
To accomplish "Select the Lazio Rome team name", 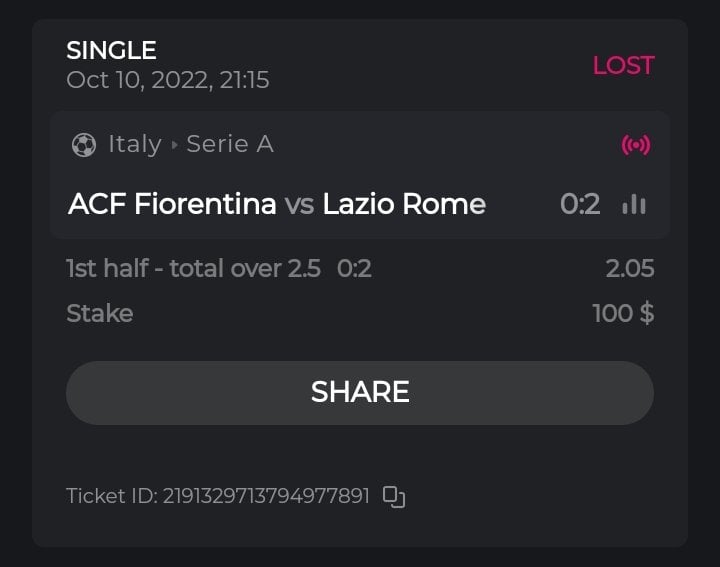I will pyautogui.click(x=404, y=205).
